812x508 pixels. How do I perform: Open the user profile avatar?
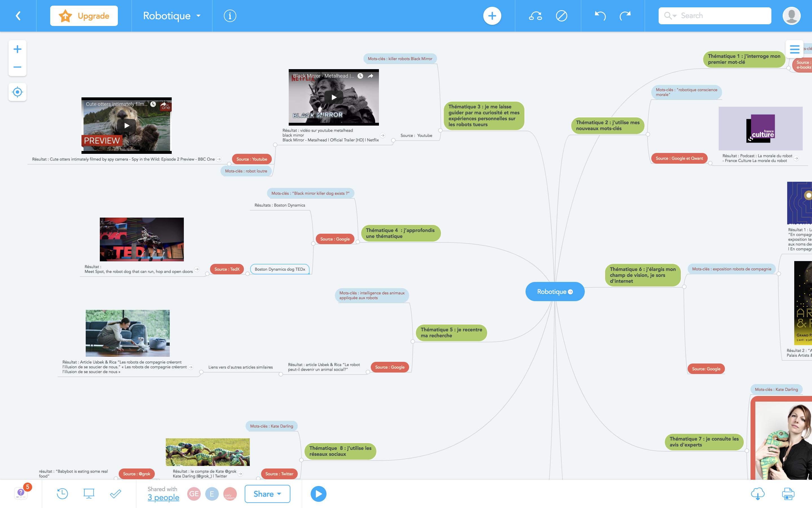tap(791, 16)
